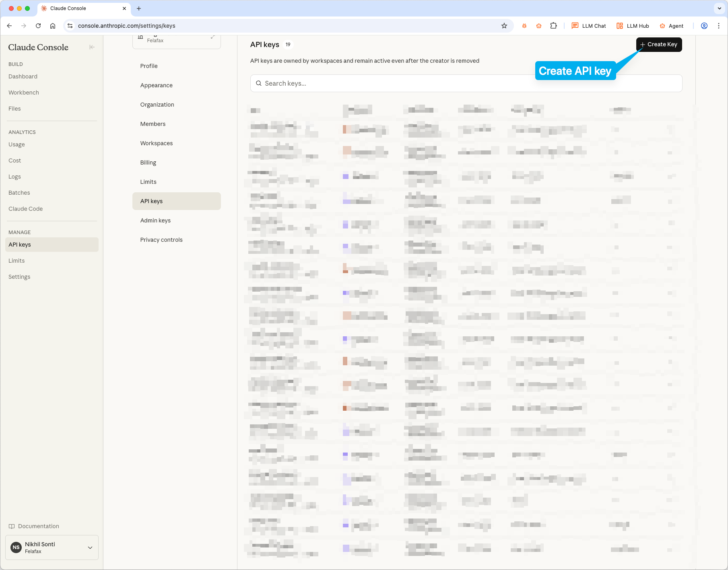
Task: Open the Documentation link
Action: (x=34, y=526)
